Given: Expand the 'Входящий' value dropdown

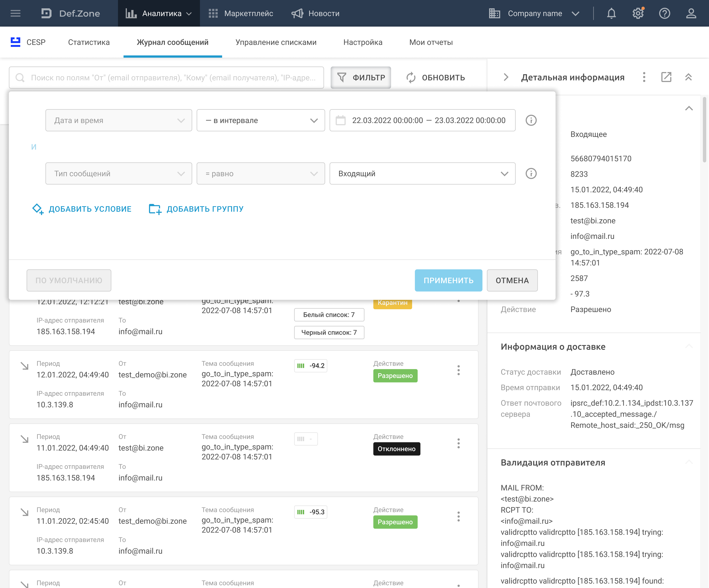Looking at the screenshot, I should (x=422, y=174).
